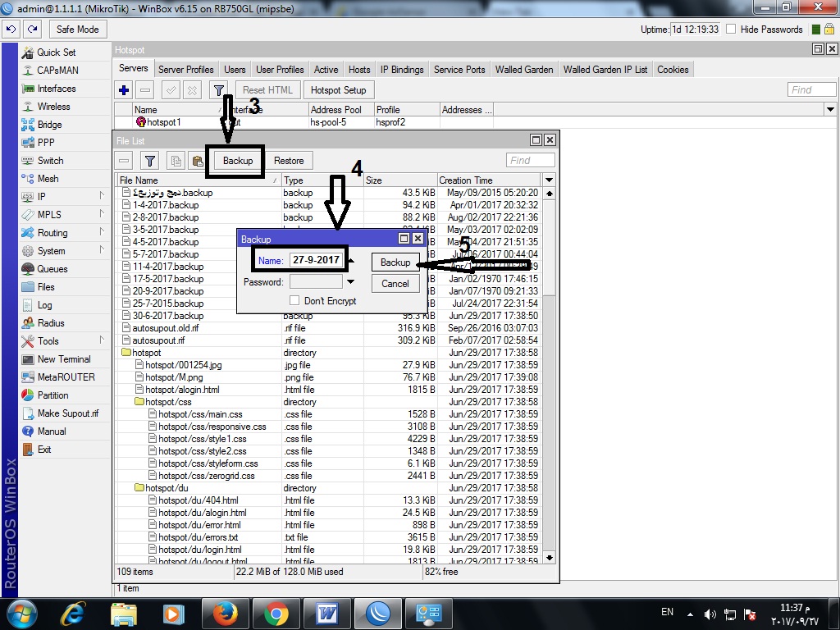Open Radius menu item
The height and width of the screenshot is (630, 840).
51,323
